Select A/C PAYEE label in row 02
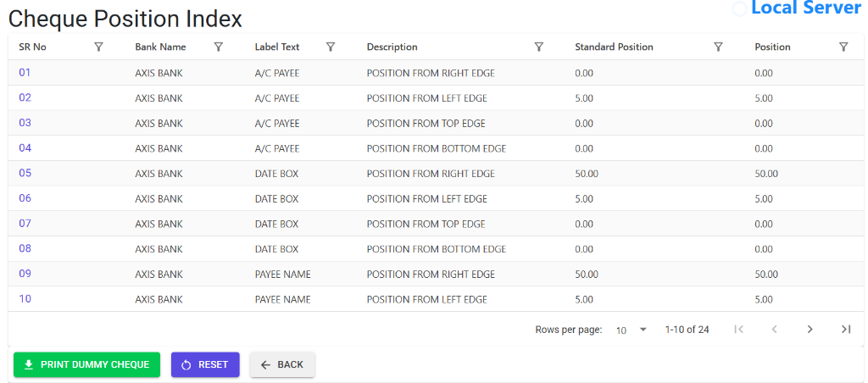Screen dimensions: 868x383 tap(277, 98)
